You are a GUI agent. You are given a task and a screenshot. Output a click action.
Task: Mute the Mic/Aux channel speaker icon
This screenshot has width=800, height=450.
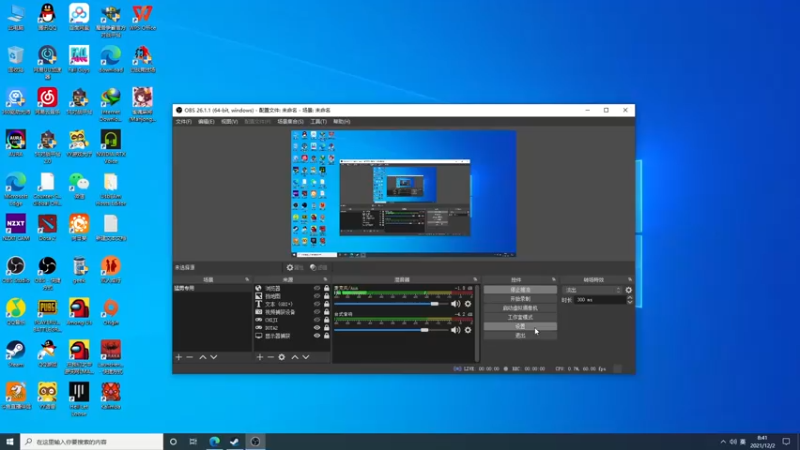(x=455, y=304)
